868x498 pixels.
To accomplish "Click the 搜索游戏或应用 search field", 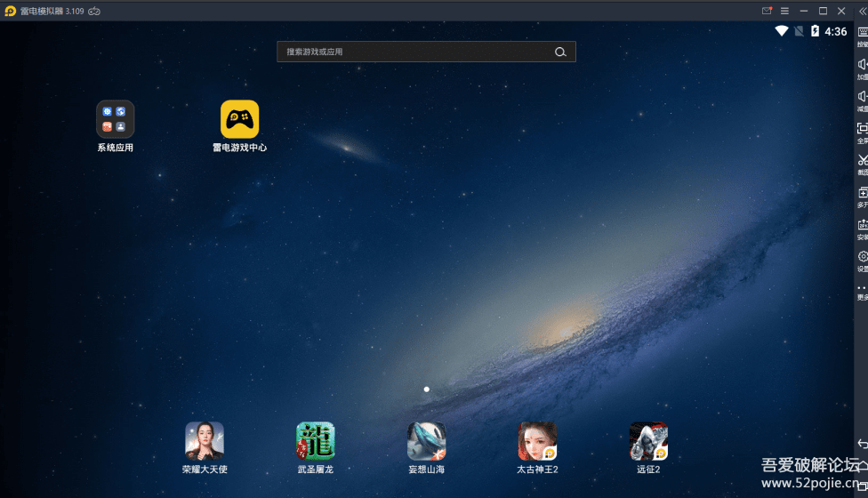I will pyautogui.click(x=414, y=52).
